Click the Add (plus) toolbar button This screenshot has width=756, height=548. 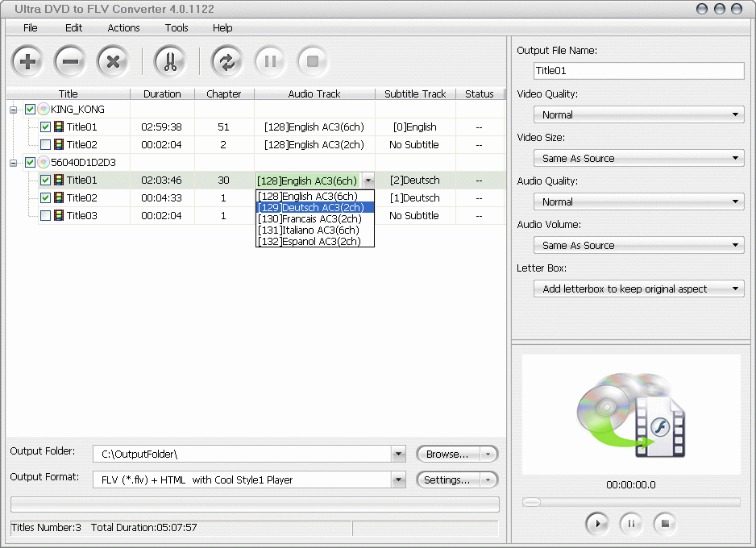click(27, 61)
